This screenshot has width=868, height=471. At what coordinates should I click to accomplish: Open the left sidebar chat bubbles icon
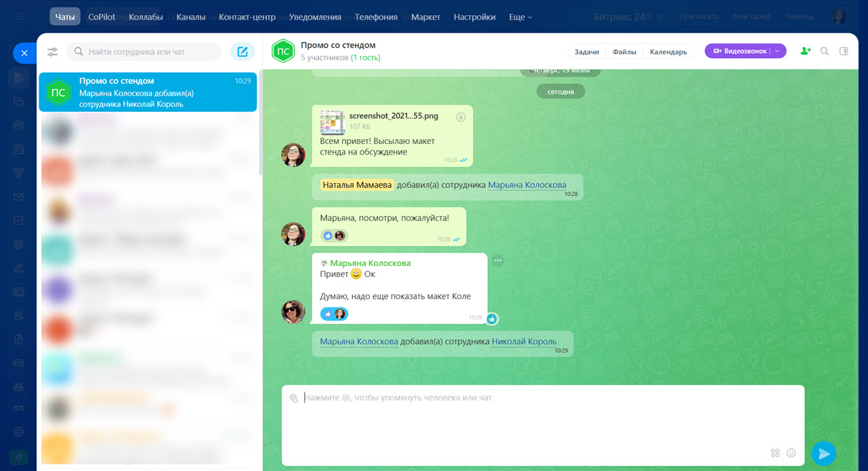pos(19,102)
